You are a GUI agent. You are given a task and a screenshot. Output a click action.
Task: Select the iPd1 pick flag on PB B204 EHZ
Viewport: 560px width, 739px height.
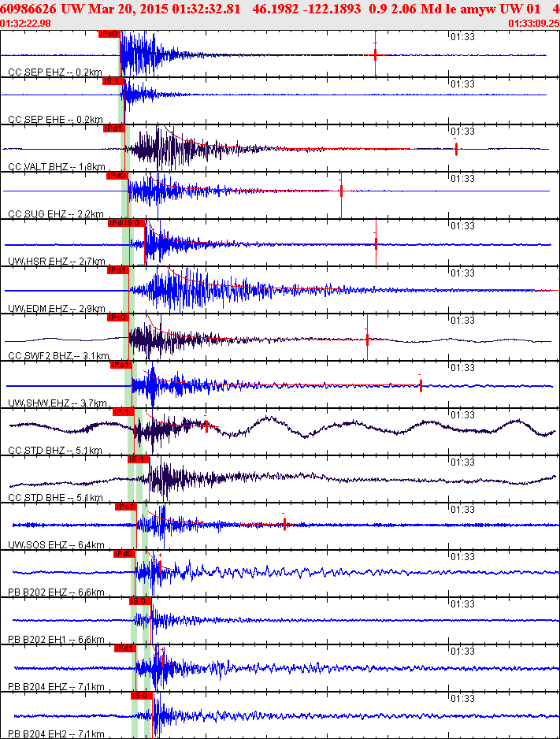click(x=125, y=648)
